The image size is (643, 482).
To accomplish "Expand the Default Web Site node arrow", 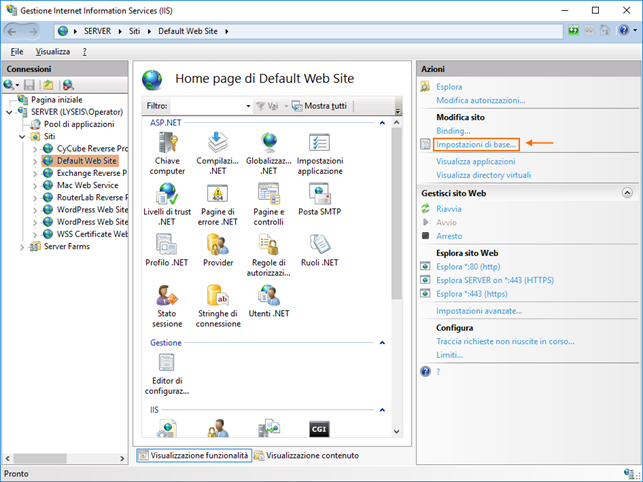I will [x=35, y=161].
